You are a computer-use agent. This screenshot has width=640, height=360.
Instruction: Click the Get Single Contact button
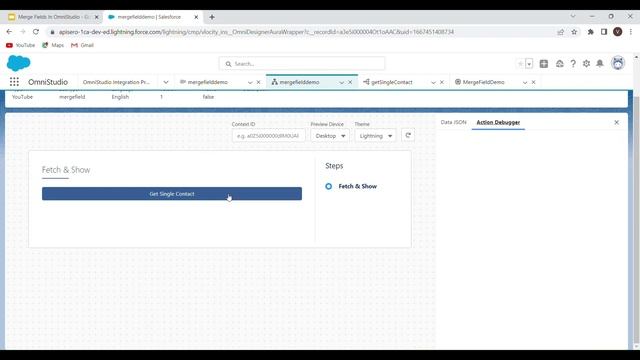(x=172, y=194)
